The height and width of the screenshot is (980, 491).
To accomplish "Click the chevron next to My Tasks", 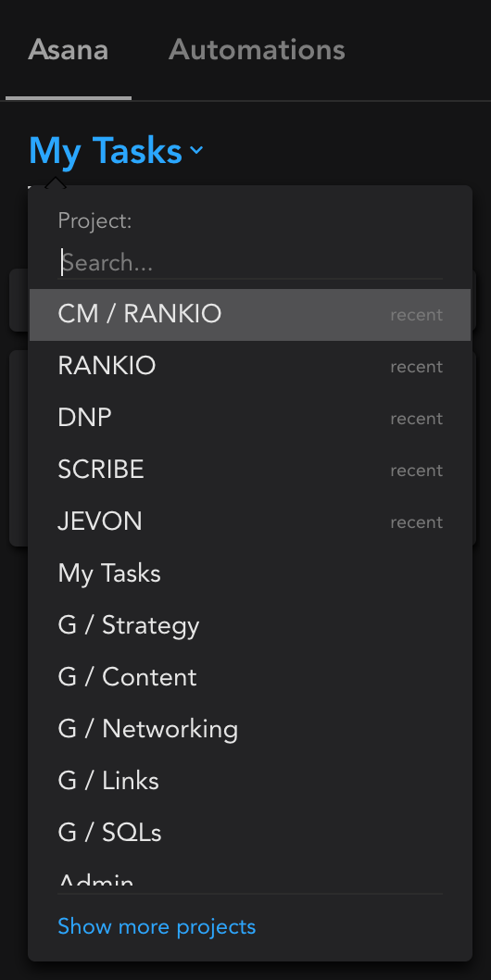I will 196,150.
